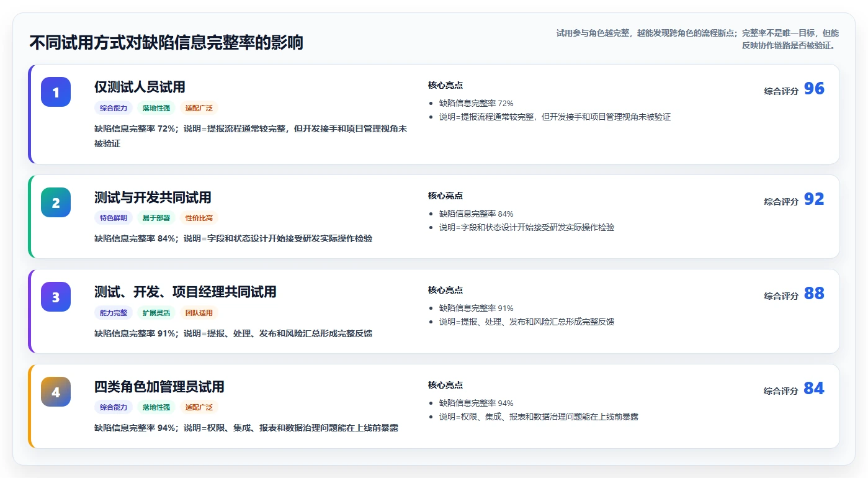
Task: Select the 易于部署 tag
Action: coord(156,218)
